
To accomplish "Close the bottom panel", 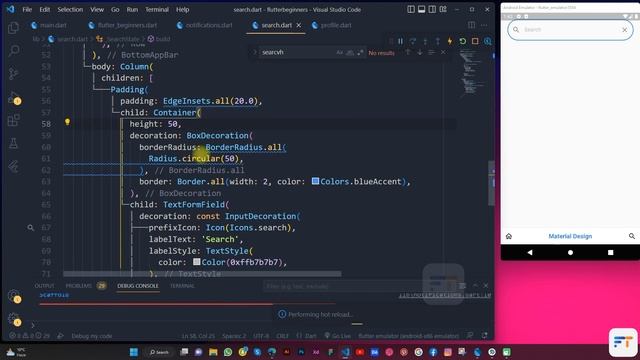I will click(x=486, y=285).
